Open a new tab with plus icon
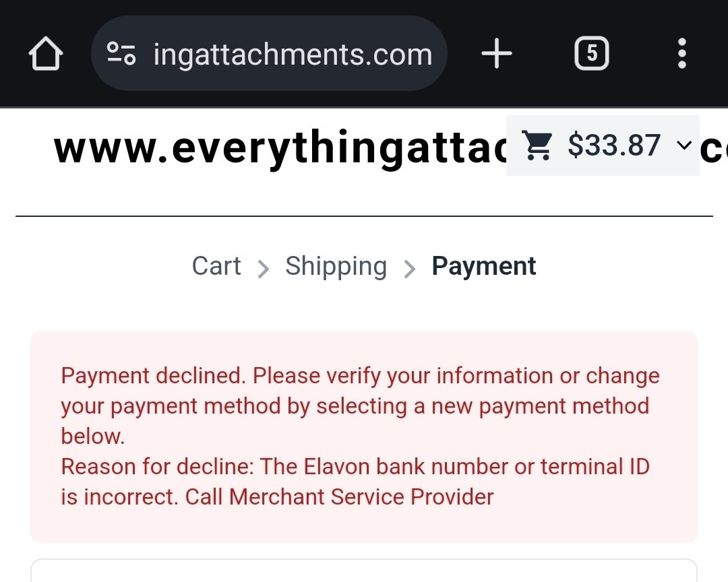 click(x=497, y=54)
